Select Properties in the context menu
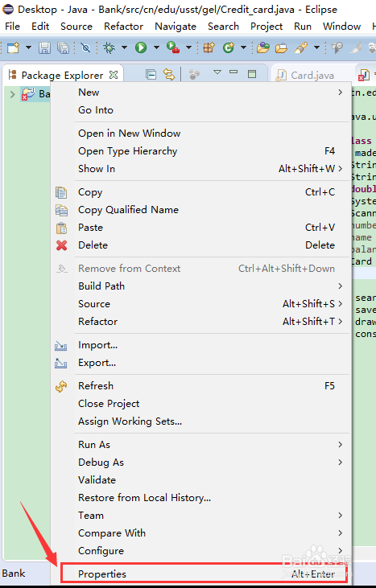376x588 pixels. pos(205,574)
